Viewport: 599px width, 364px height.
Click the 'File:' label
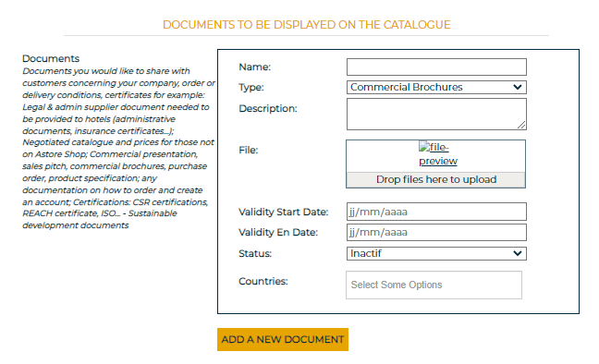coord(249,150)
